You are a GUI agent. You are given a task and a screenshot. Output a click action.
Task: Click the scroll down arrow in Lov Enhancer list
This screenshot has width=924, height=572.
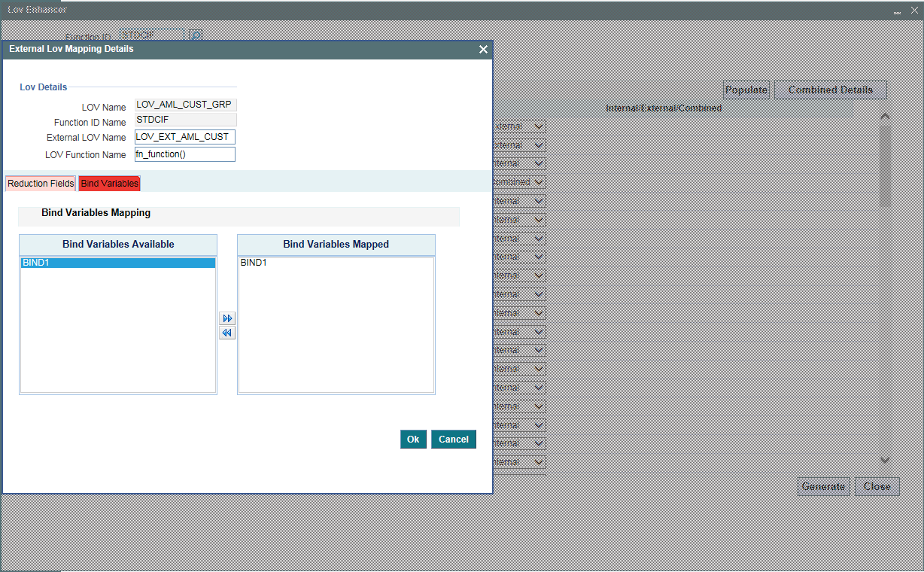885,460
